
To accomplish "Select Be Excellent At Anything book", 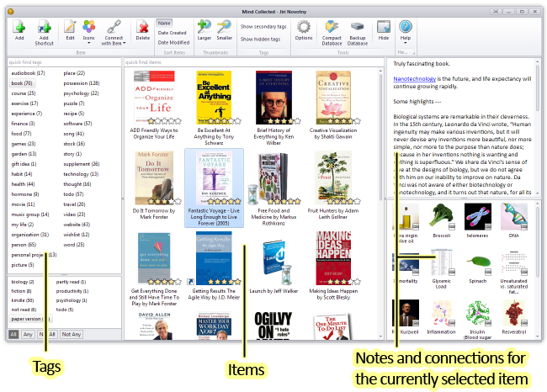I will coord(214,98).
